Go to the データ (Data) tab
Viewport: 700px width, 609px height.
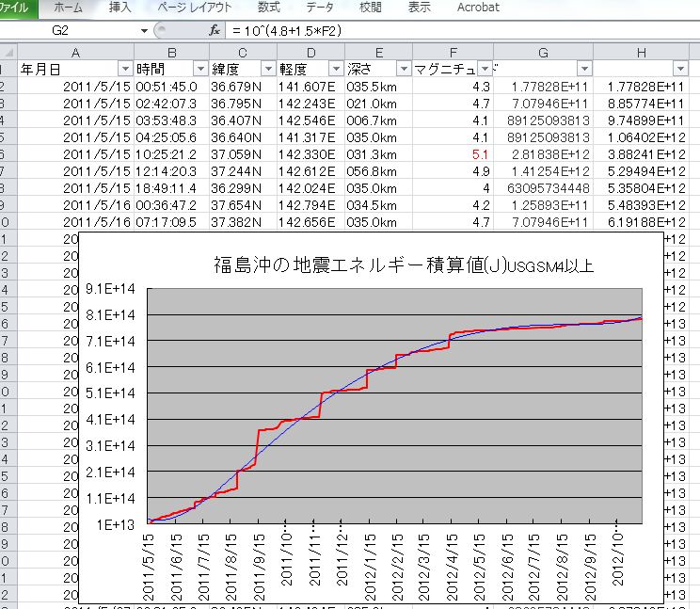(319, 8)
